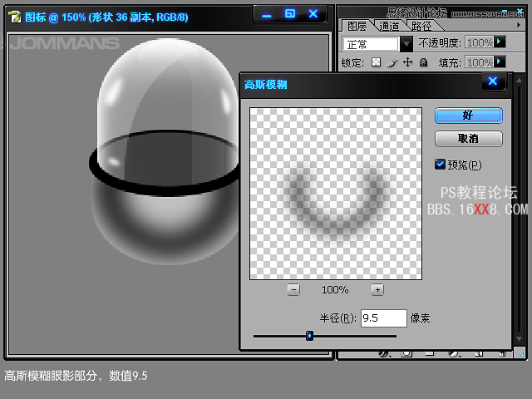
Task: Lock transparent pixels icon in layers panel
Action: [376, 62]
